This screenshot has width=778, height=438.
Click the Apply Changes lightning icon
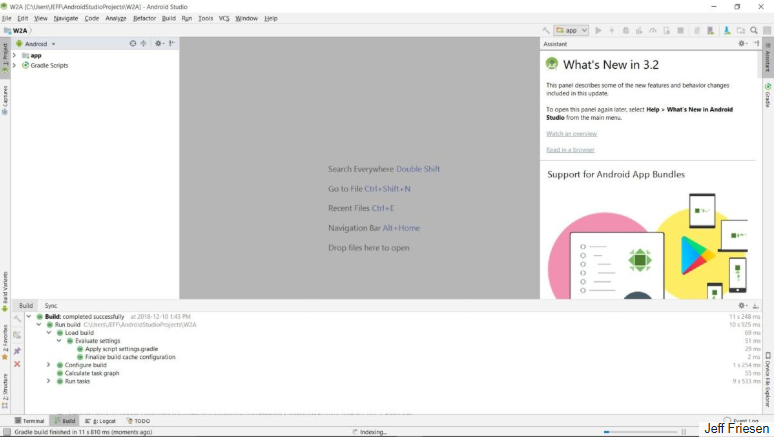612,30
